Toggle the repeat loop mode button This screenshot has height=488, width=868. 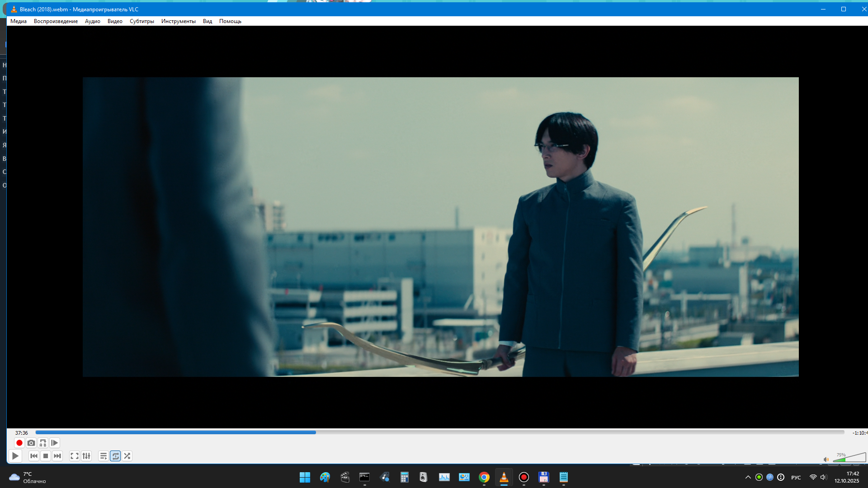click(x=115, y=456)
